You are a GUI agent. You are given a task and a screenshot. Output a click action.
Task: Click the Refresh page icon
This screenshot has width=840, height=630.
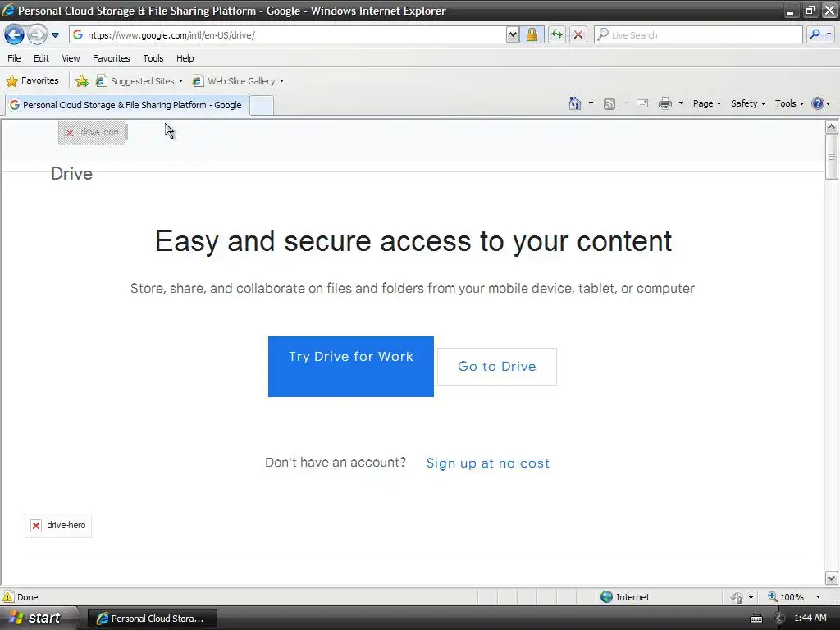pyautogui.click(x=557, y=34)
